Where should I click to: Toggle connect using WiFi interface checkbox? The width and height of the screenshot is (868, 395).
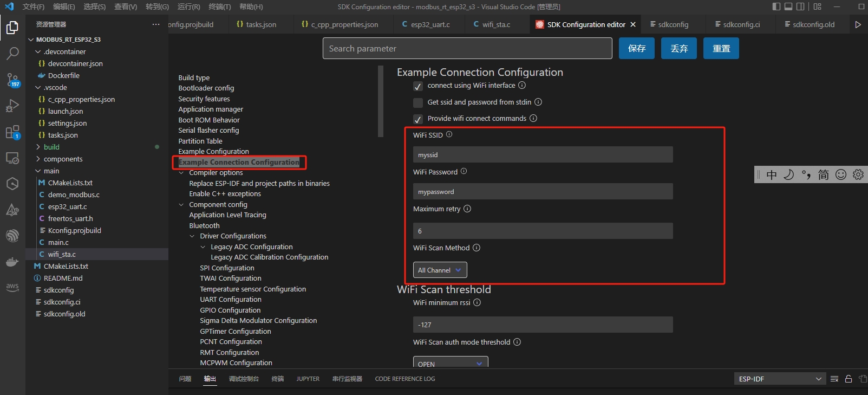tap(418, 86)
